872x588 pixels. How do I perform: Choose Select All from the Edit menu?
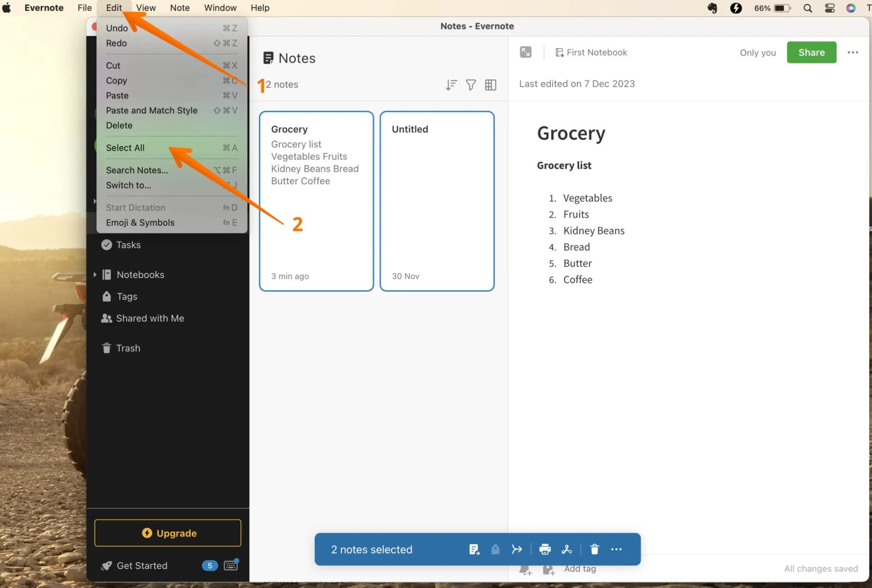[x=125, y=148]
